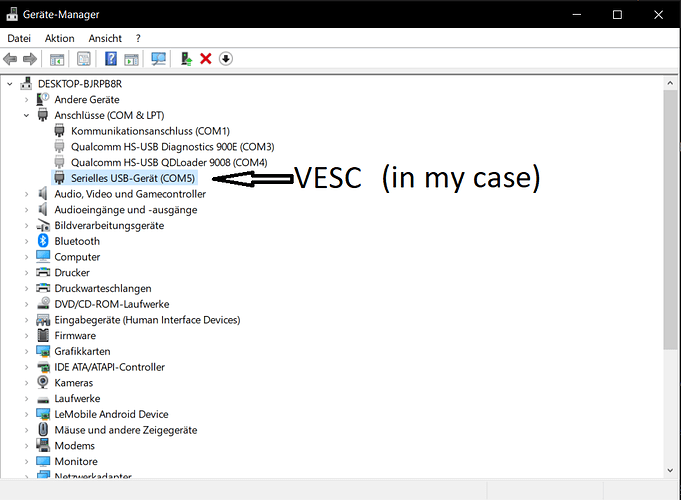
Task: Open the Ansicht menu
Action: click(105, 38)
